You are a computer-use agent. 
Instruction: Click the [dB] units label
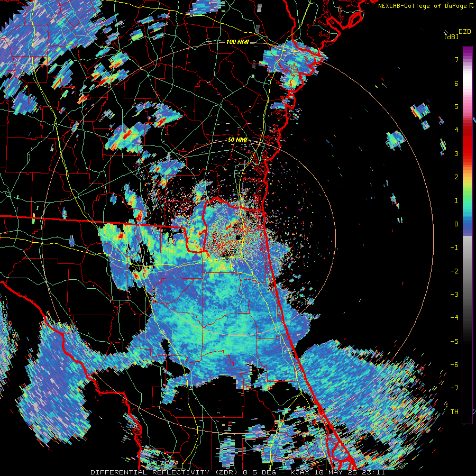pos(452,36)
